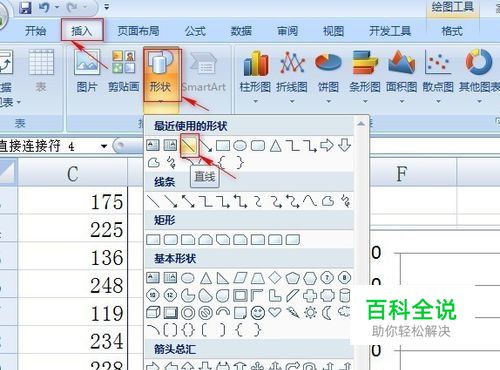Screen dimensions: 500x370
Task: Click the cell containing 175
Action: [72, 201]
